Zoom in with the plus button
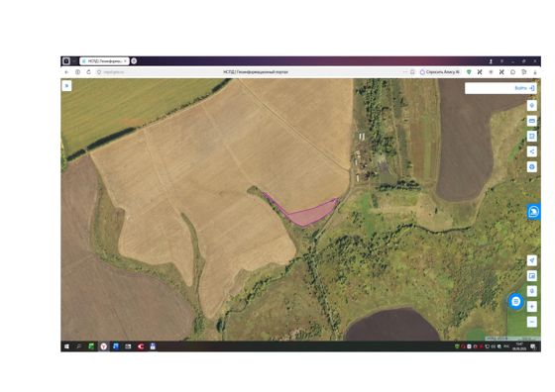 (x=531, y=307)
